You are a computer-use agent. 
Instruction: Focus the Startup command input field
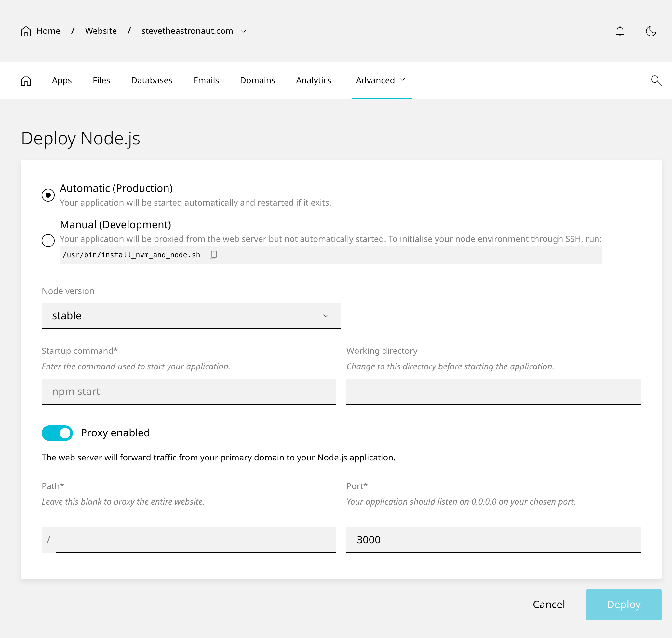(189, 392)
